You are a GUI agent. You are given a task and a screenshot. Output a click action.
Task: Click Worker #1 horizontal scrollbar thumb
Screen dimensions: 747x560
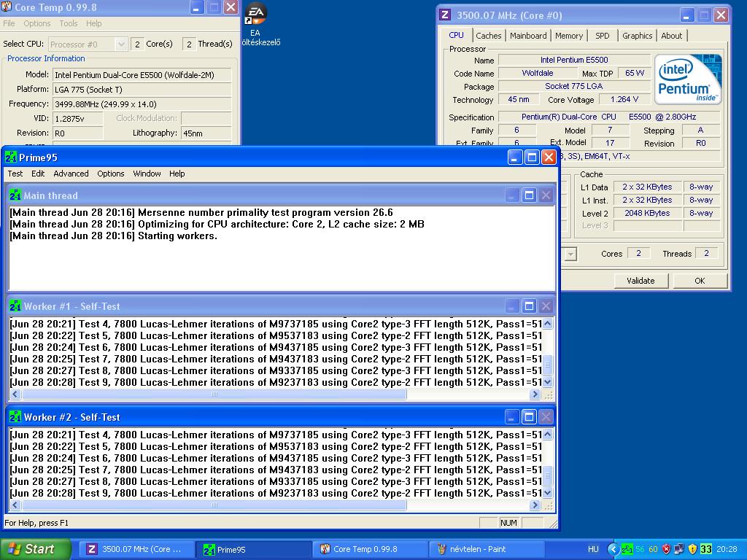tap(214, 394)
